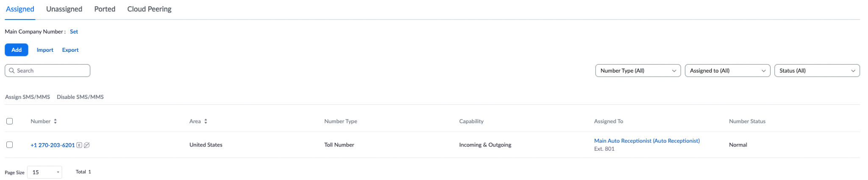The image size is (868, 180).
Task: Set the Main Company Number
Action: click(74, 31)
